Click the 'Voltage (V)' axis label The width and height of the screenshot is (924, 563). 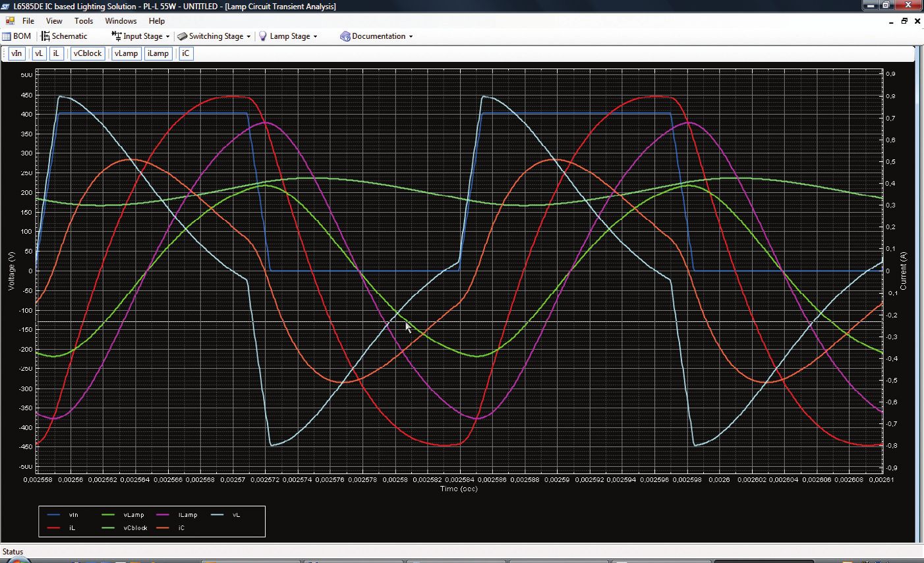11,271
